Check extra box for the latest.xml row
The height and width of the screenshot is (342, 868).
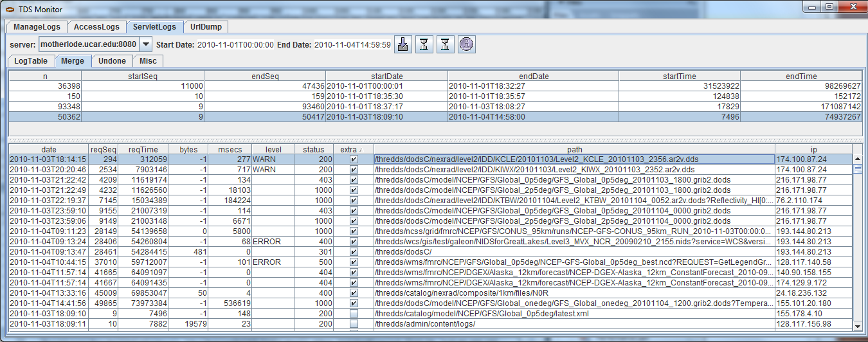tap(353, 314)
